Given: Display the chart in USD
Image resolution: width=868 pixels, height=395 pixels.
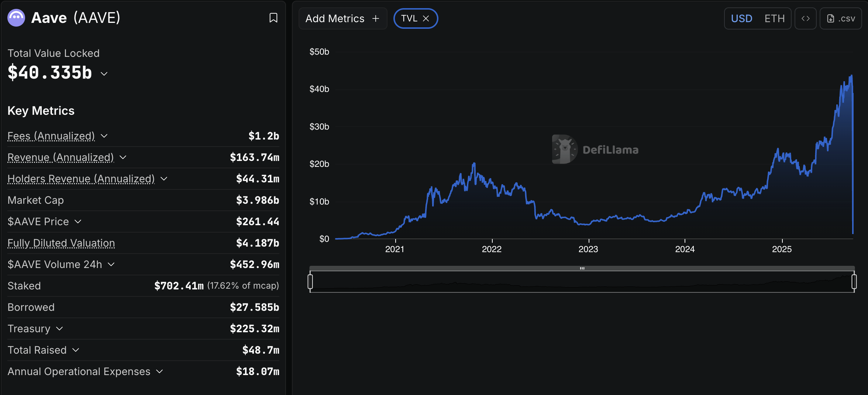Looking at the screenshot, I should (x=741, y=18).
